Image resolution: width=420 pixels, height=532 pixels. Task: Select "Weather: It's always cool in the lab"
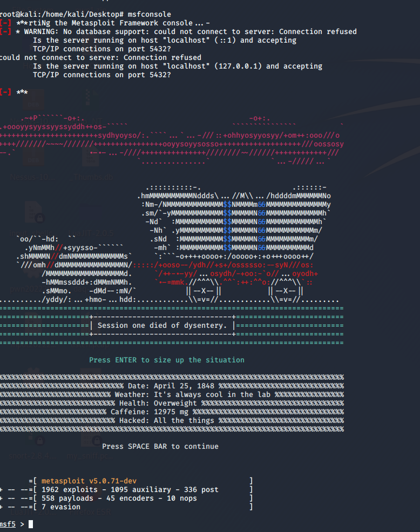click(x=193, y=395)
